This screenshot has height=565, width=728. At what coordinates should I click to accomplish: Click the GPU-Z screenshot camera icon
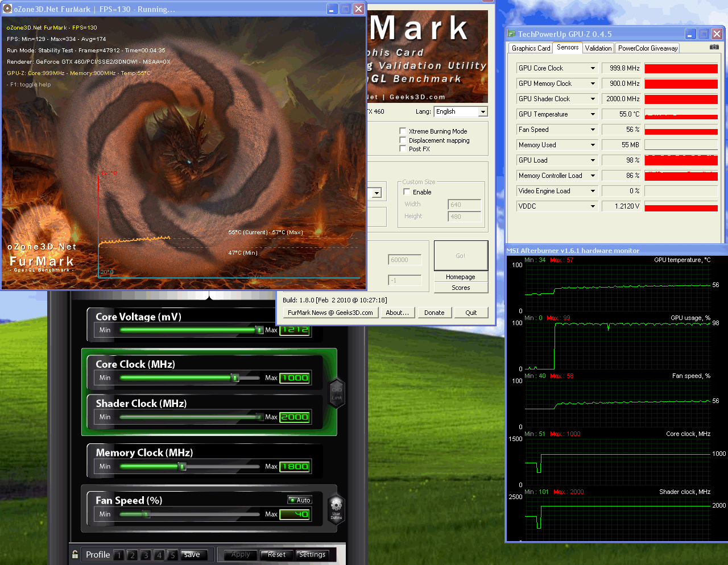[x=714, y=47]
